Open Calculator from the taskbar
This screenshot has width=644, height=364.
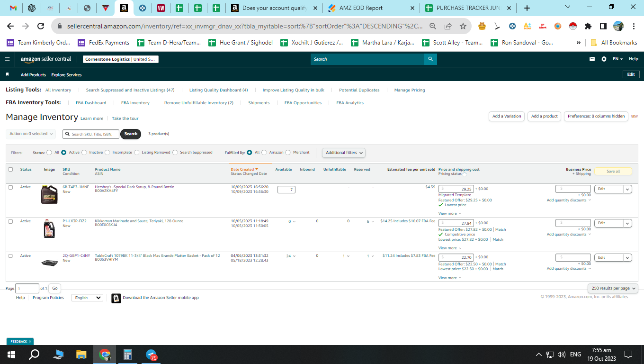127,355
